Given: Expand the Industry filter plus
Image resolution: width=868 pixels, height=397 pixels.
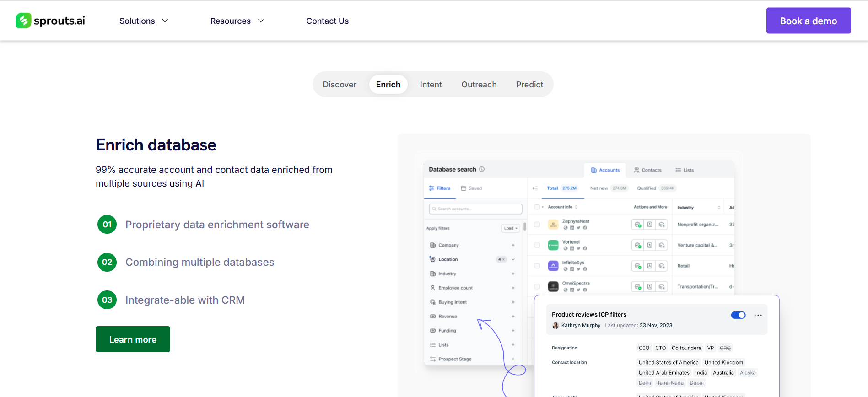Looking at the screenshot, I should tap(513, 274).
